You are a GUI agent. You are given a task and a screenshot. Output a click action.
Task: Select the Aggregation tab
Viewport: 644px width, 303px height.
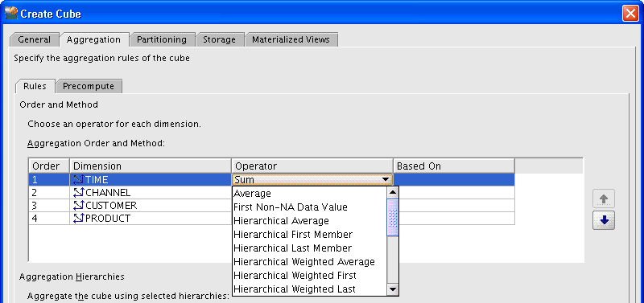coord(93,39)
